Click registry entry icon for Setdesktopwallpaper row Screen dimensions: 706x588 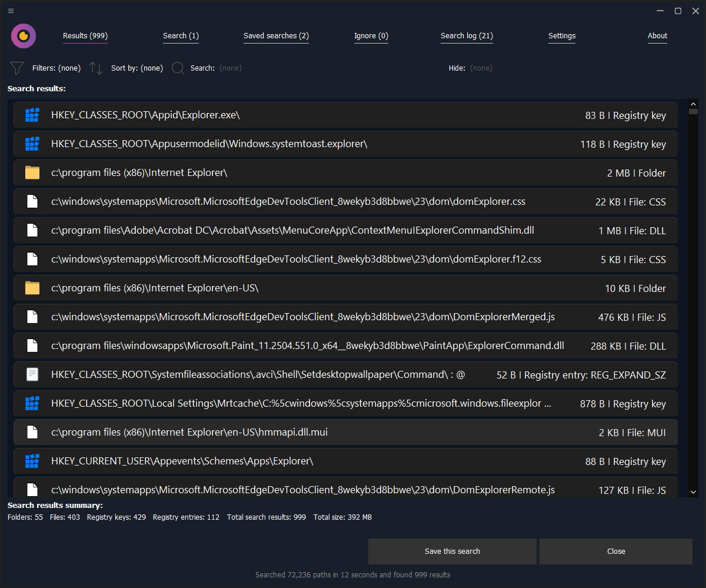point(32,375)
